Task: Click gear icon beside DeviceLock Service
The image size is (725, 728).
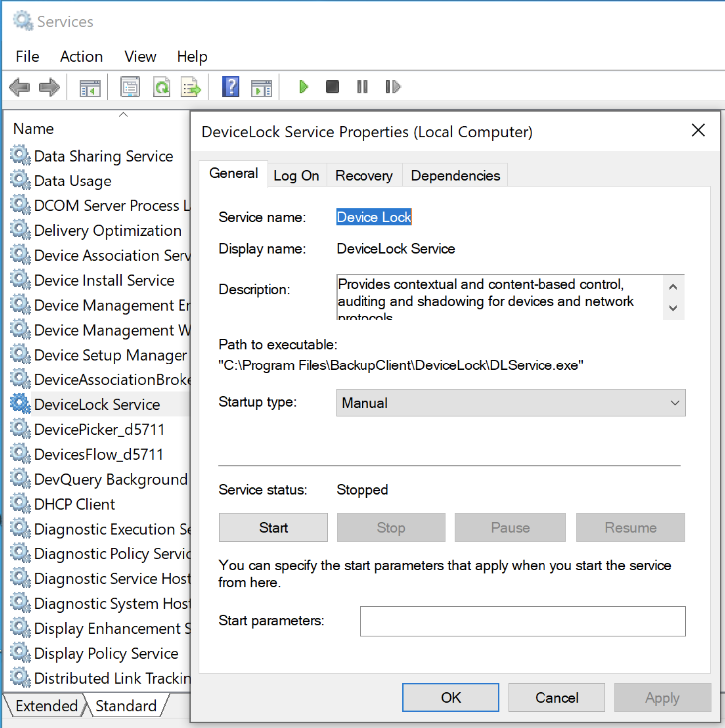Action: (x=20, y=404)
